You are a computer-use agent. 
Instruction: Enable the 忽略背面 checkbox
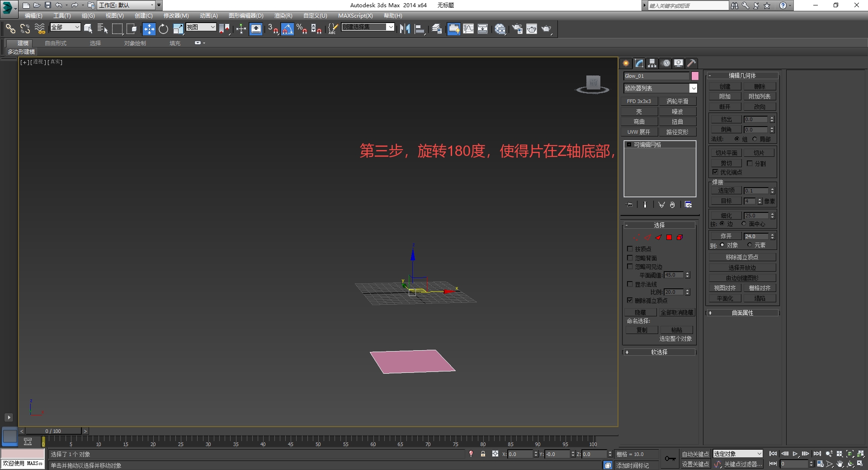630,258
